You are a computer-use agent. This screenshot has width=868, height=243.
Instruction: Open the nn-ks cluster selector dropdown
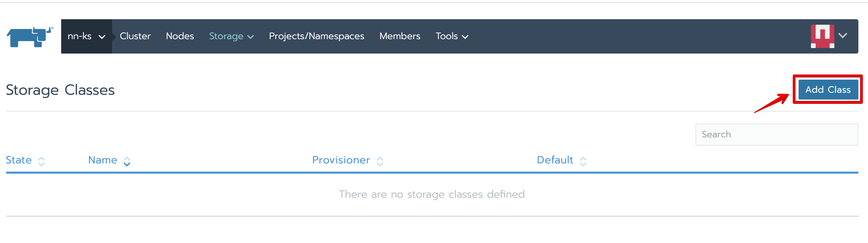click(x=86, y=36)
